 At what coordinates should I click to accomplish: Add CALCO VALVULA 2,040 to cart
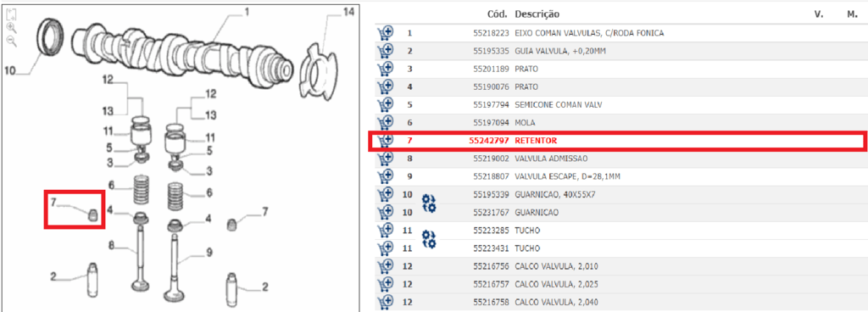(x=385, y=303)
